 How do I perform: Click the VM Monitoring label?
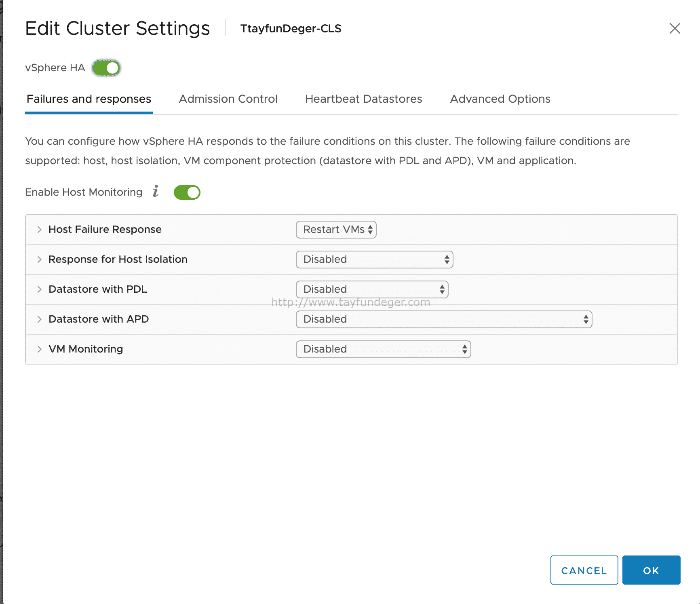[86, 349]
